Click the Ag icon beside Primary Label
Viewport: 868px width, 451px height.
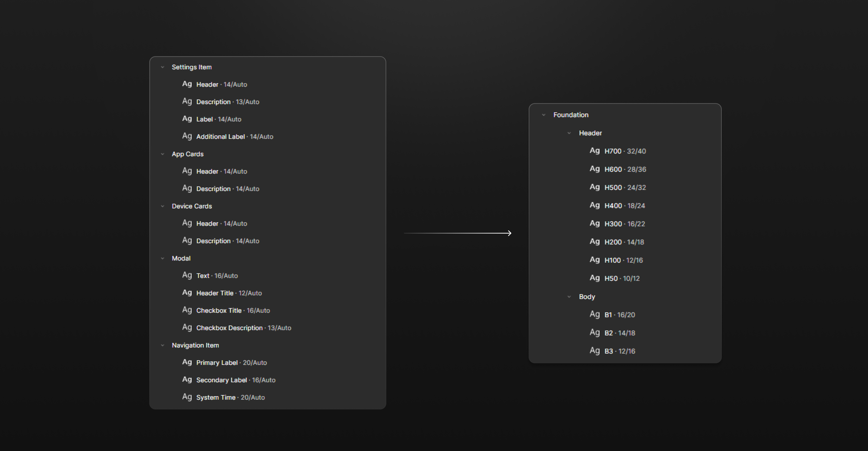pos(187,362)
